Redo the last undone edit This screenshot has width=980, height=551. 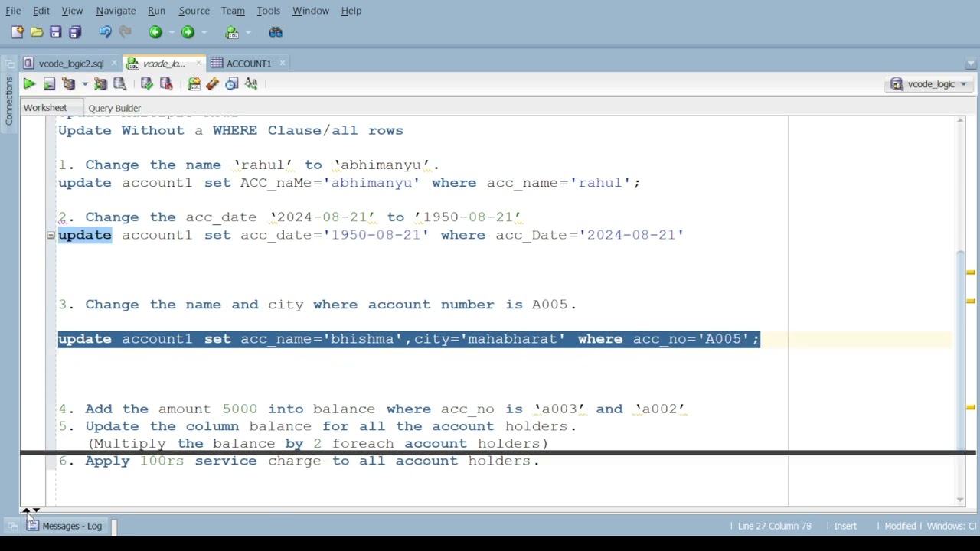tap(125, 32)
